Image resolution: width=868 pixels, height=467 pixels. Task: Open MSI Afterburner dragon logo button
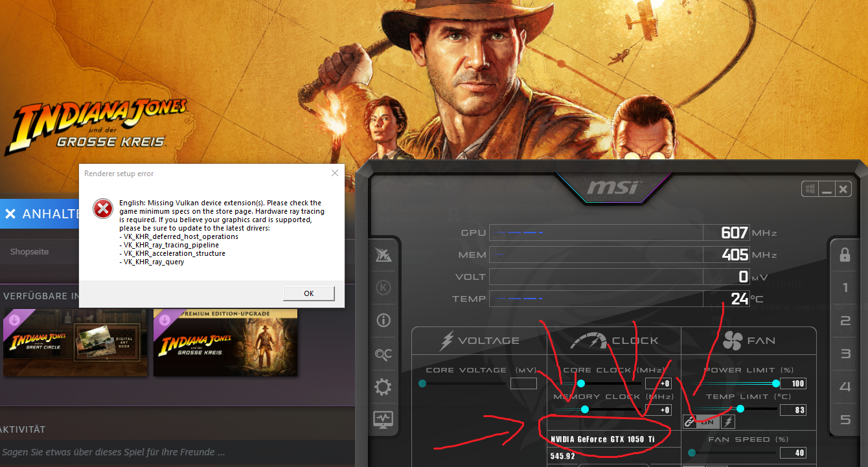pos(383,255)
